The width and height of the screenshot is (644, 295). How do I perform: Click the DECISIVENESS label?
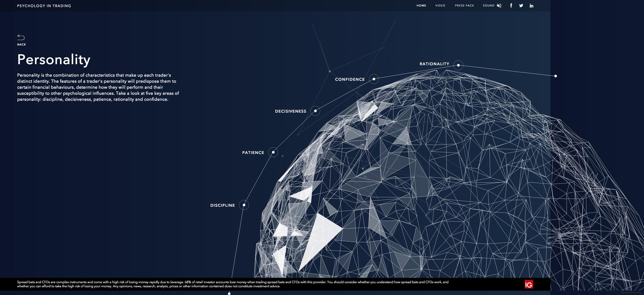290,111
